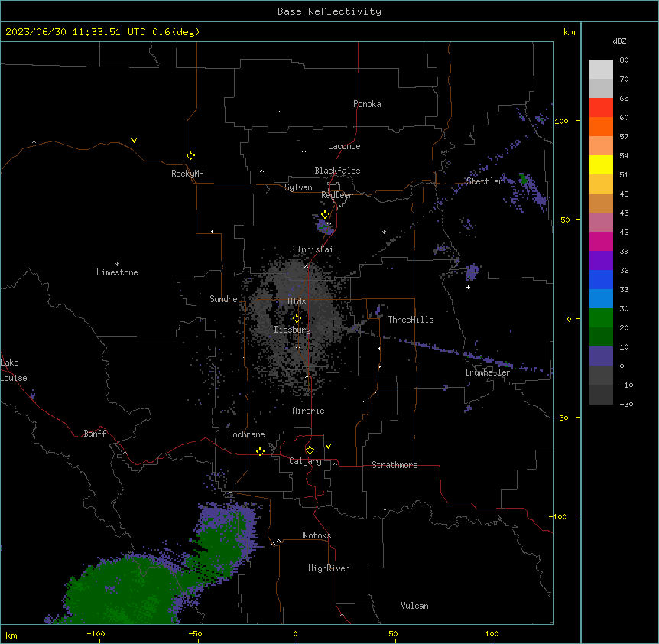Click the HighRiver label
This screenshot has height=644, width=659.
(329, 568)
